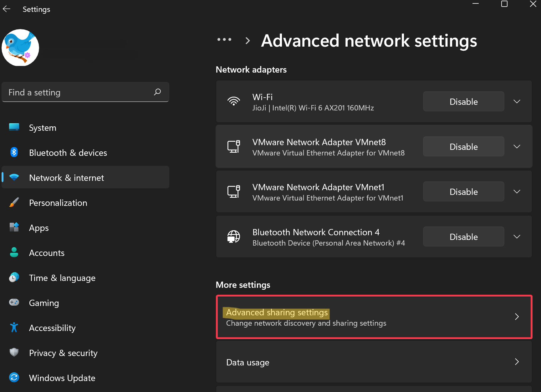The height and width of the screenshot is (392, 541).
Task: Click the Gaming controller icon
Action: [x=14, y=302]
